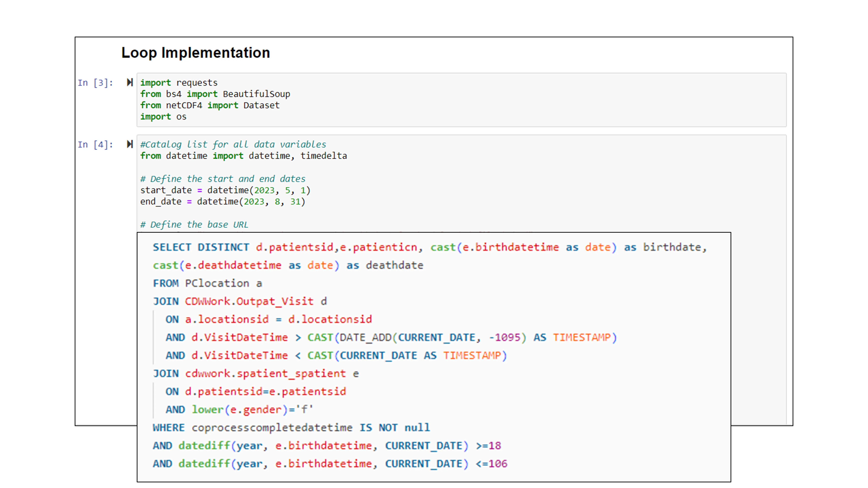Screen dimensions: 868x488
Task: Click the datediff line ending in >=18
Action: [x=327, y=446]
